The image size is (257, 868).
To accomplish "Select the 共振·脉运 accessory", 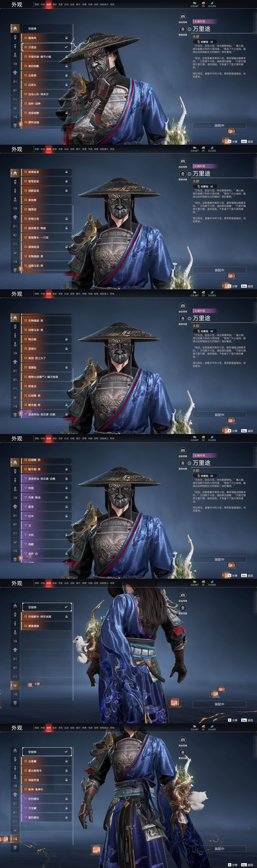I will point(46,497).
